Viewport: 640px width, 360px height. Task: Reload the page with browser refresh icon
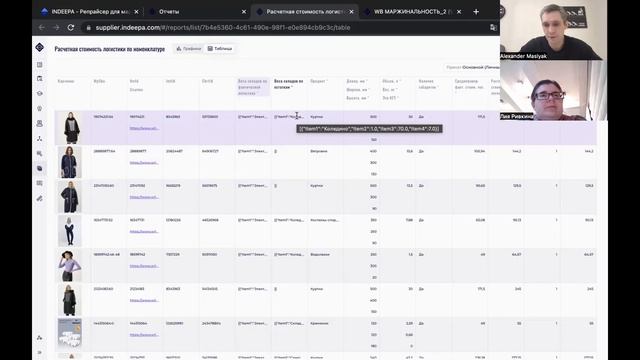click(71, 27)
